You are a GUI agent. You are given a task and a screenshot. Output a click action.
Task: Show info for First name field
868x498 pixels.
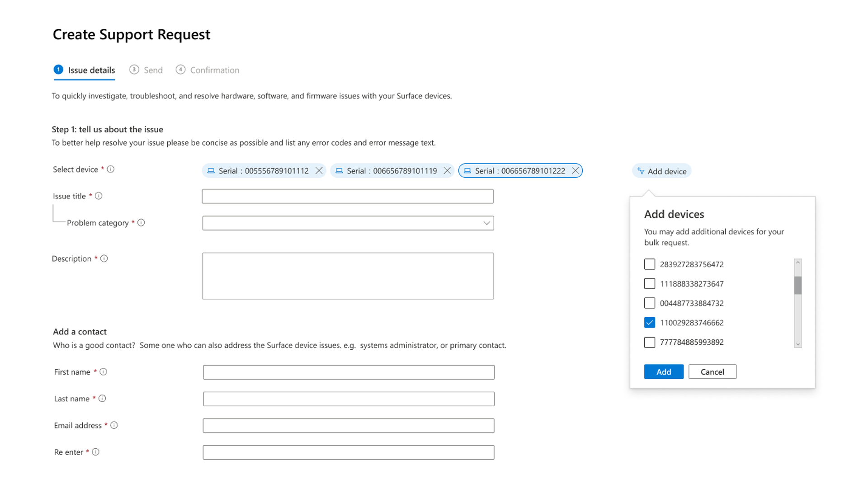coord(104,372)
